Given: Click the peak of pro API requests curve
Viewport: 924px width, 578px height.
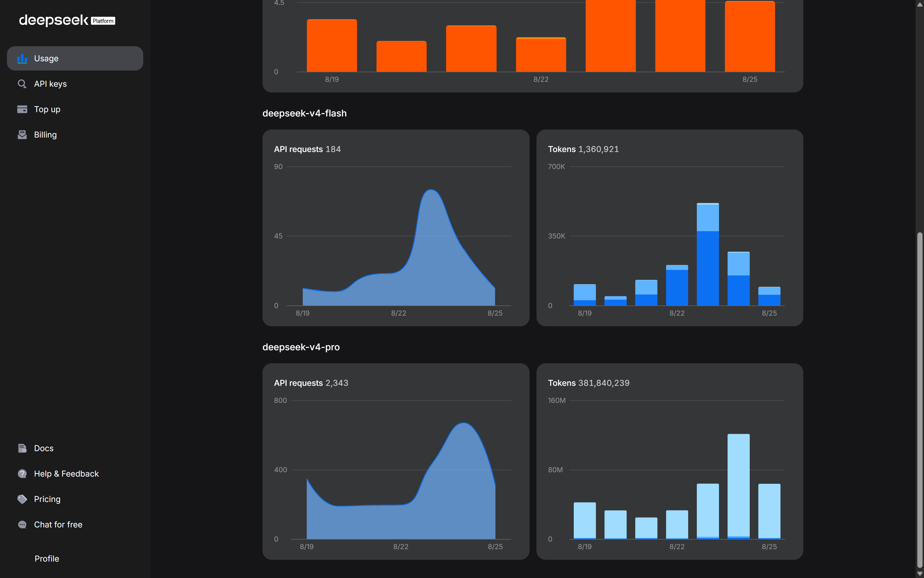Looking at the screenshot, I should pos(463,423).
